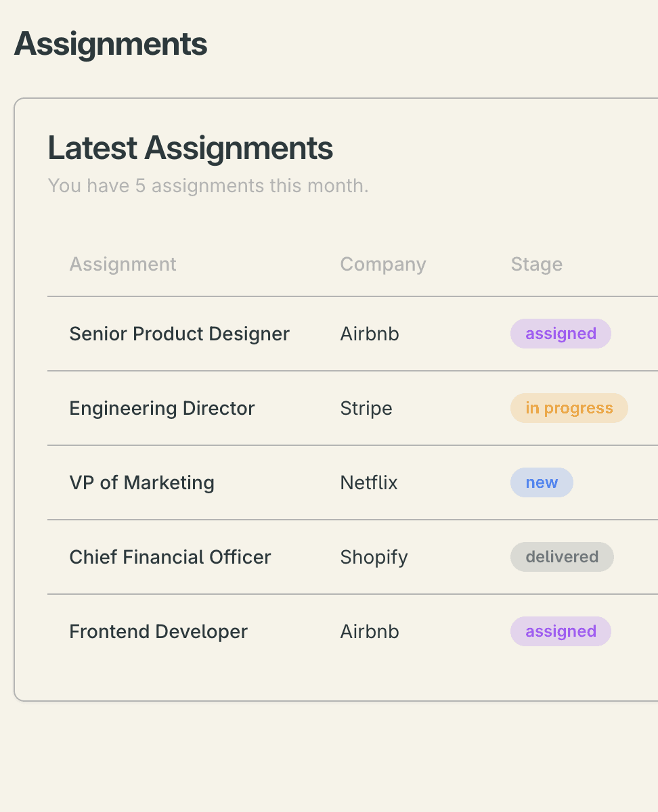Click the Netflix company cell
This screenshot has height=812, width=658.
pyautogui.click(x=368, y=482)
